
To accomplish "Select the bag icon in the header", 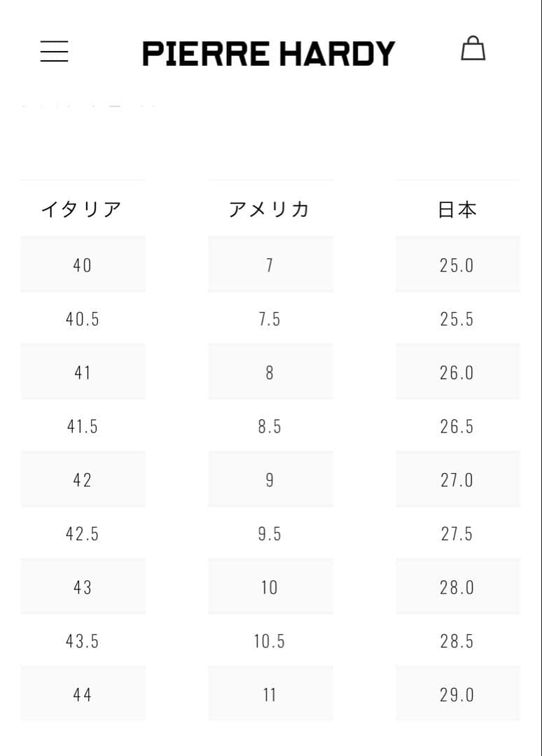I will pos(474,49).
